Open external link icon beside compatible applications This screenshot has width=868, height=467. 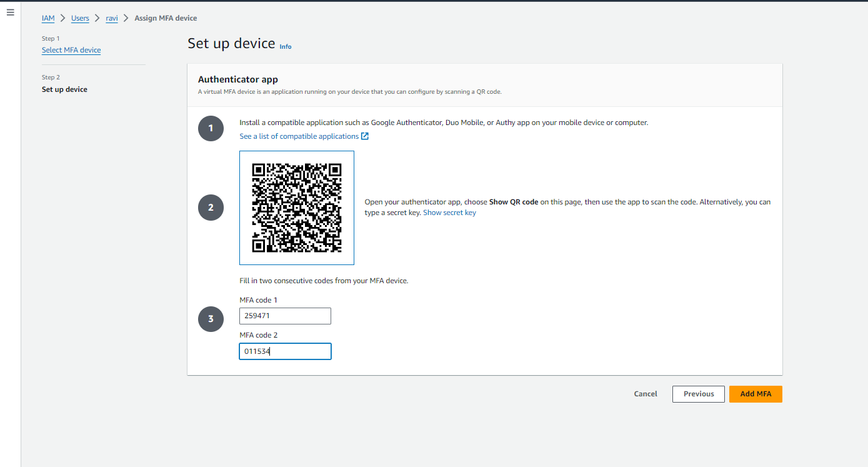pos(365,136)
